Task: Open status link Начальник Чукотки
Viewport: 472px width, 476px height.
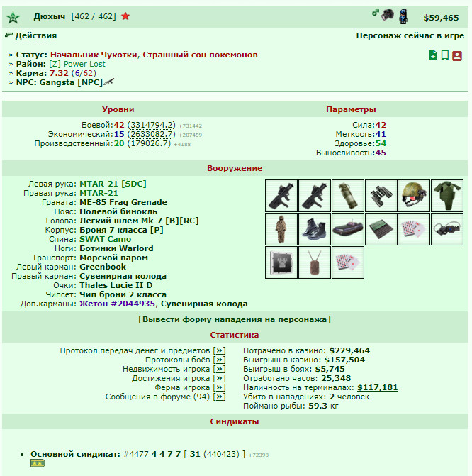Action: [x=94, y=55]
